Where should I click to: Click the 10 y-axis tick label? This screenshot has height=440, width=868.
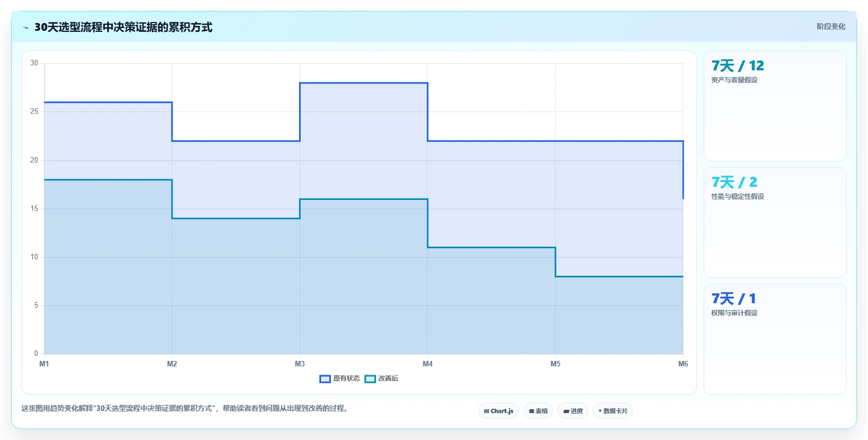tap(34, 257)
